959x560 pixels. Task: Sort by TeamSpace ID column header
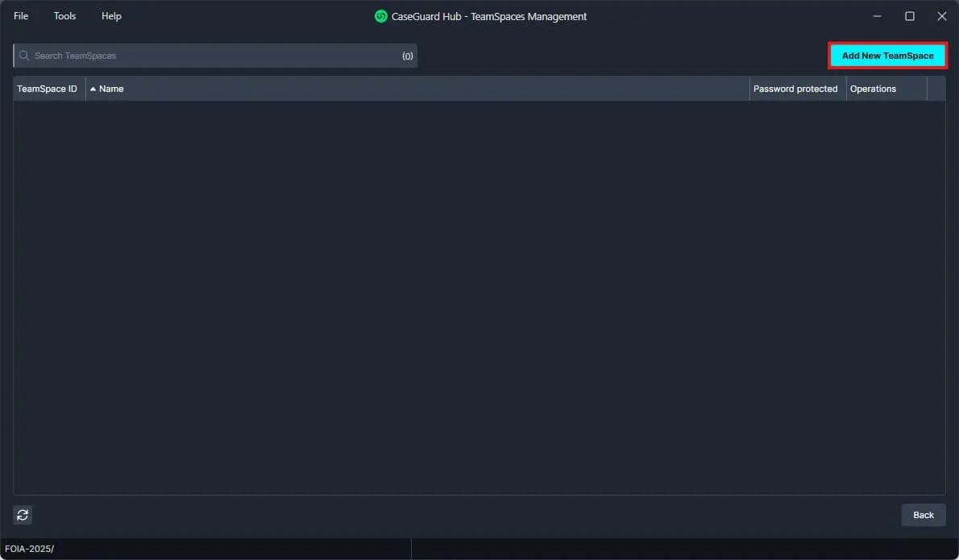point(49,89)
